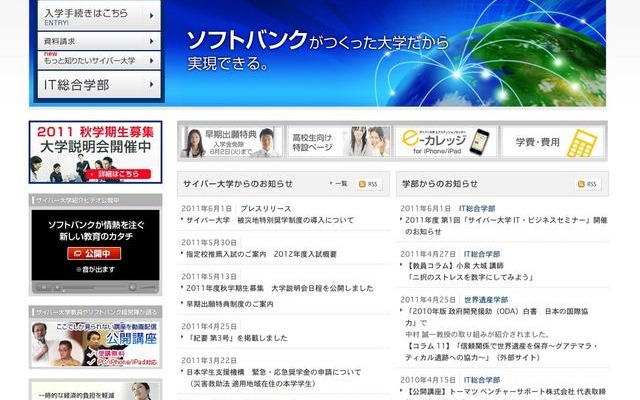Click arrow on IT総合学部 button
Image resolution: width=640 pixels, height=400 pixels.
pos(151,84)
